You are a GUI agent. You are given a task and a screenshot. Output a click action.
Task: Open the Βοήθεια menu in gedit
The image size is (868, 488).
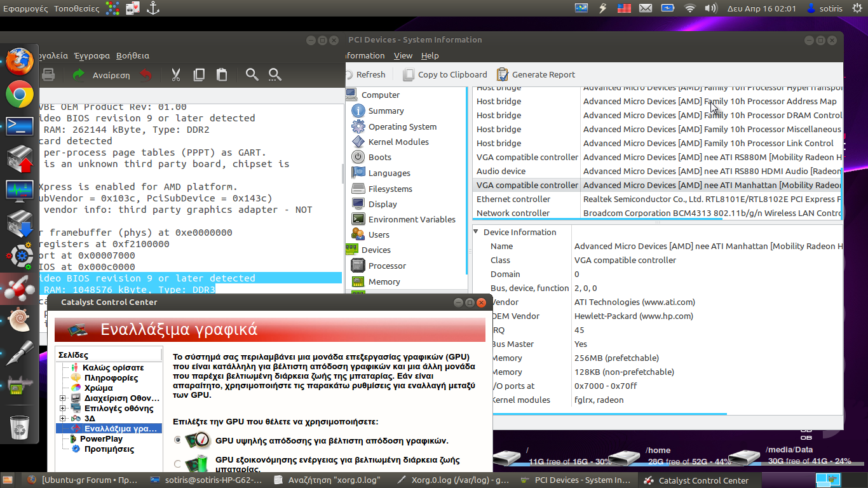tap(133, 56)
